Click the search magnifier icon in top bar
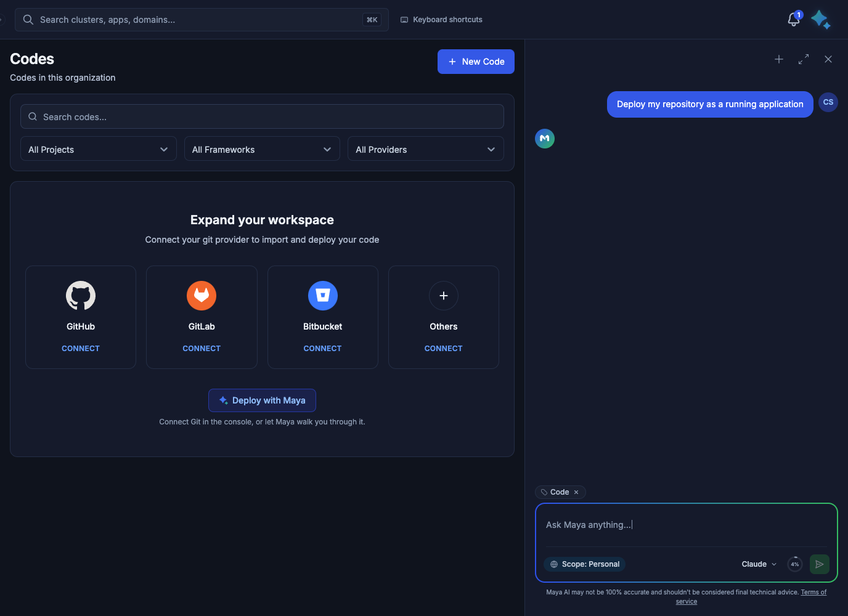Viewport: 848px width, 616px height. pos(28,20)
